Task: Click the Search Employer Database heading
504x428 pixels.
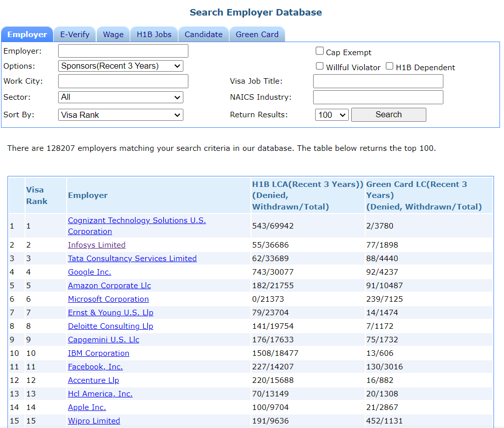Action: pyautogui.click(x=256, y=12)
